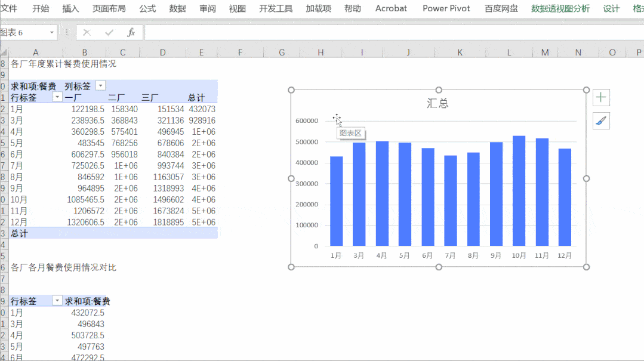644x361 pixels.
Task: Select column D header
Action: coord(163,52)
